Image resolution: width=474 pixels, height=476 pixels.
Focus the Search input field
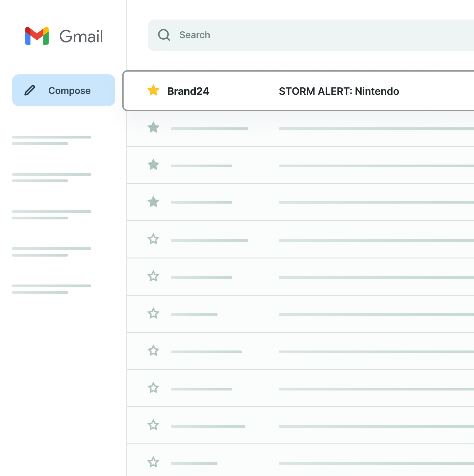point(311,35)
